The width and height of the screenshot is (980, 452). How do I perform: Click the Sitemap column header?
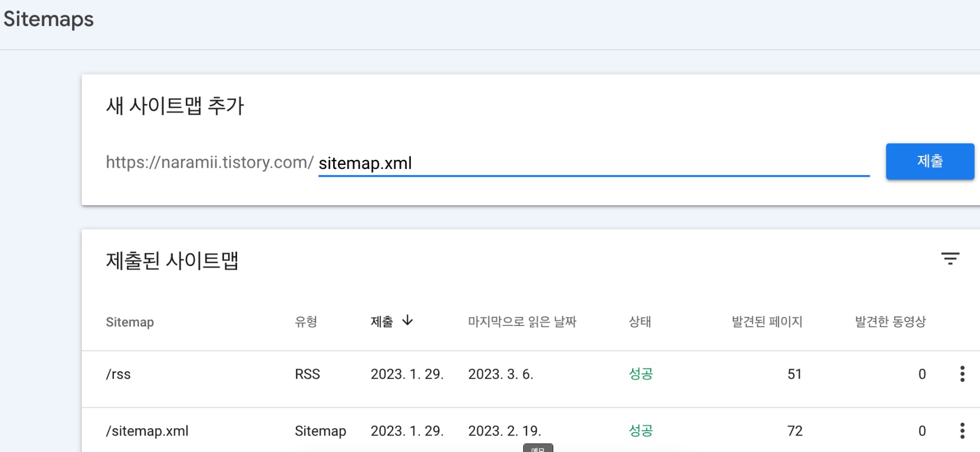coord(130,322)
